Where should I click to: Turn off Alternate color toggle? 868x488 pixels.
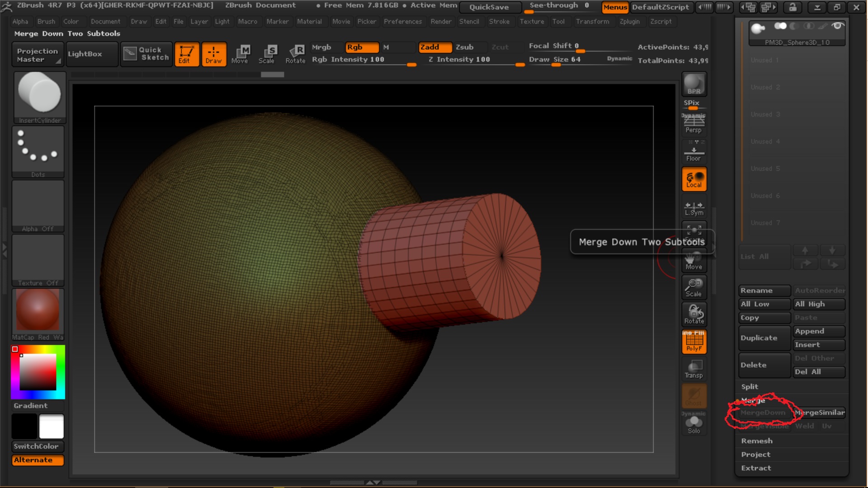(x=38, y=460)
